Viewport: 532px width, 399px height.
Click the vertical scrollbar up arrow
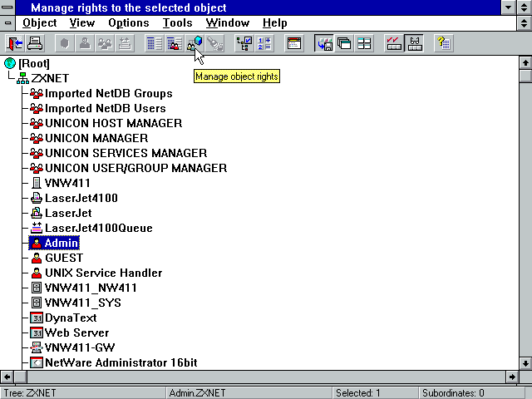coord(525,63)
